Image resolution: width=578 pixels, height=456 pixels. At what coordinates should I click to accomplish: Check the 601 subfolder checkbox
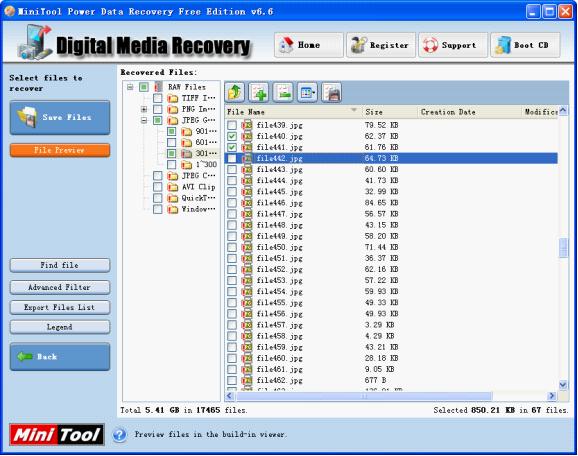pyautogui.click(x=172, y=143)
